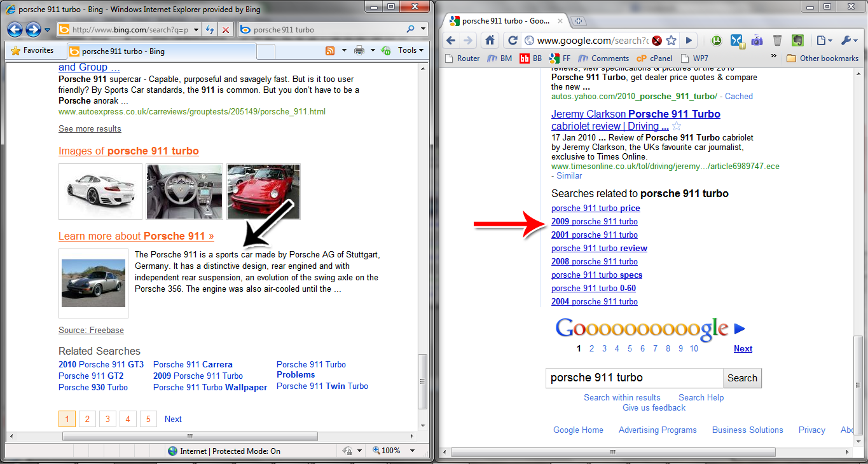Click the Google 'Search' button
This screenshot has height=464, width=868.
click(x=742, y=378)
